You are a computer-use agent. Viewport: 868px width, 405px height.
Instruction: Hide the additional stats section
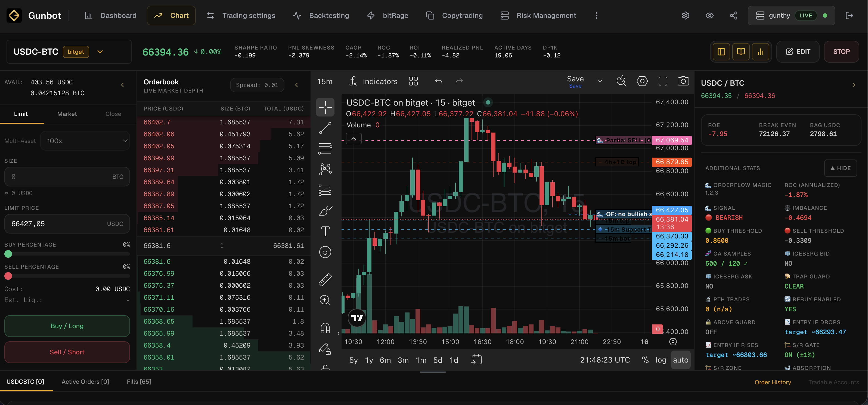[840, 168]
